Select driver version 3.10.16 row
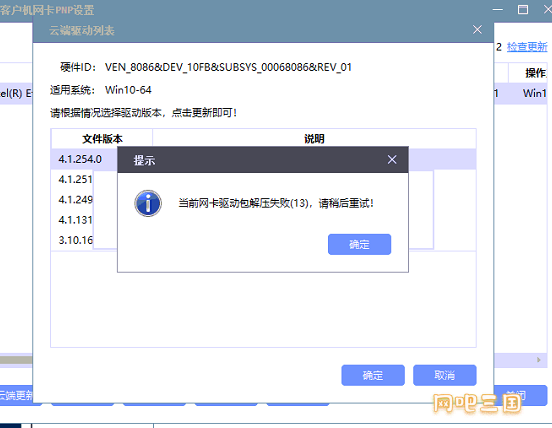 click(x=75, y=240)
